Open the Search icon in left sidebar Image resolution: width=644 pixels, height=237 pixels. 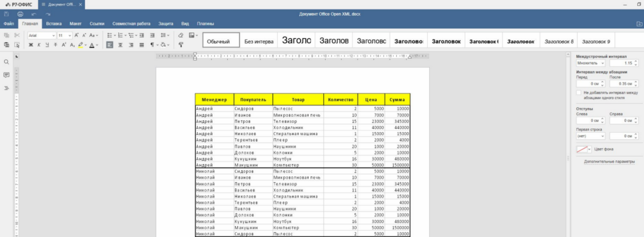(7, 62)
